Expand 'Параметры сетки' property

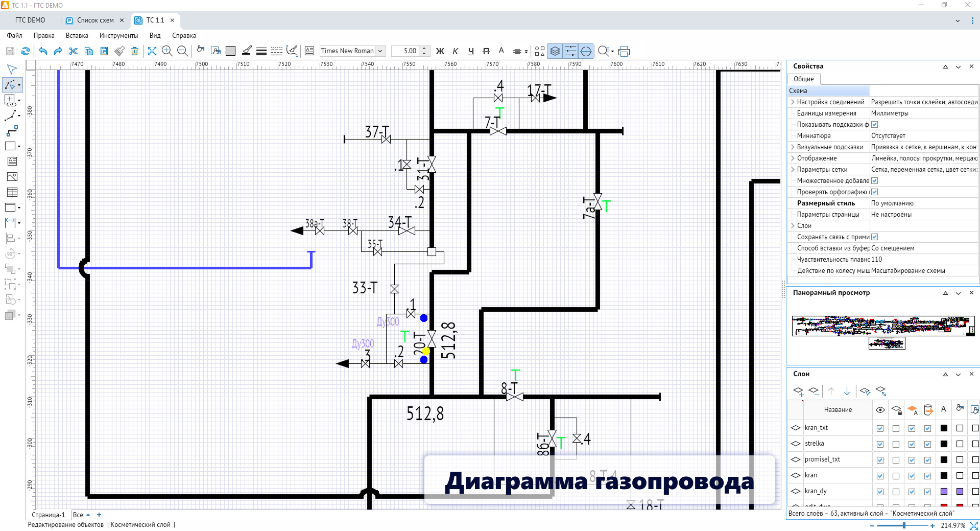(793, 170)
